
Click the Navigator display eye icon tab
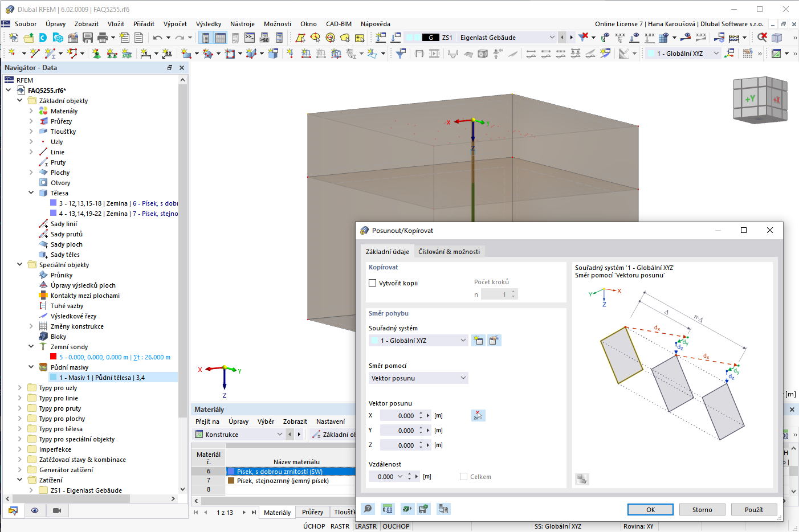35,510
